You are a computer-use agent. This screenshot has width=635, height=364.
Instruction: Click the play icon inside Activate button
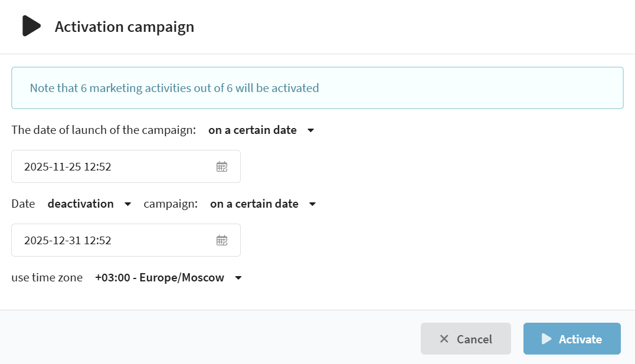tap(546, 339)
